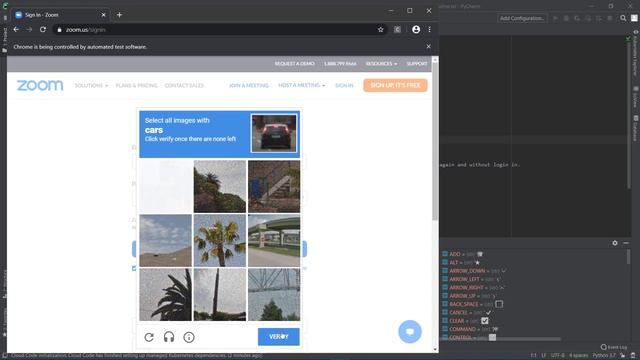The height and width of the screenshot is (360, 640).
Task: Click the white square icon beside PyCharm's search
Action: (x=634, y=18)
